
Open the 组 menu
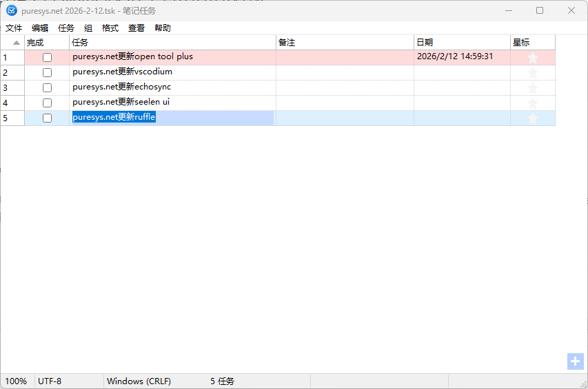(x=88, y=28)
